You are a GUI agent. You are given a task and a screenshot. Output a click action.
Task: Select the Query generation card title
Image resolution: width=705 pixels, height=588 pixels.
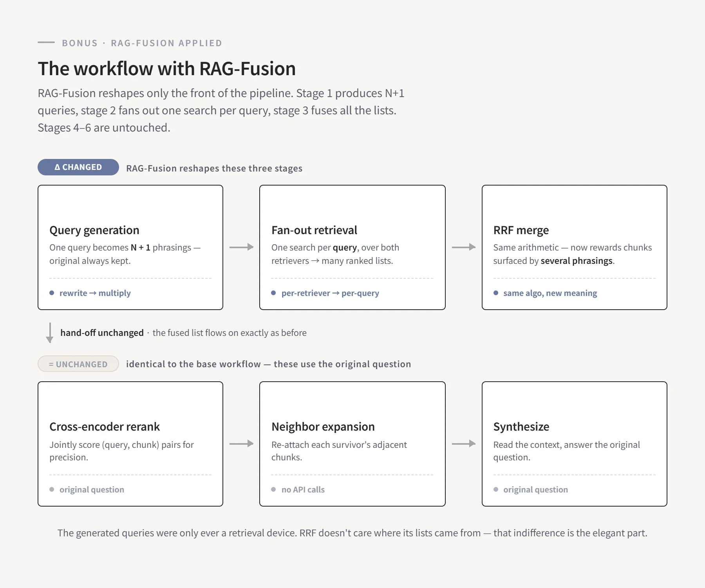click(x=94, y=230)
